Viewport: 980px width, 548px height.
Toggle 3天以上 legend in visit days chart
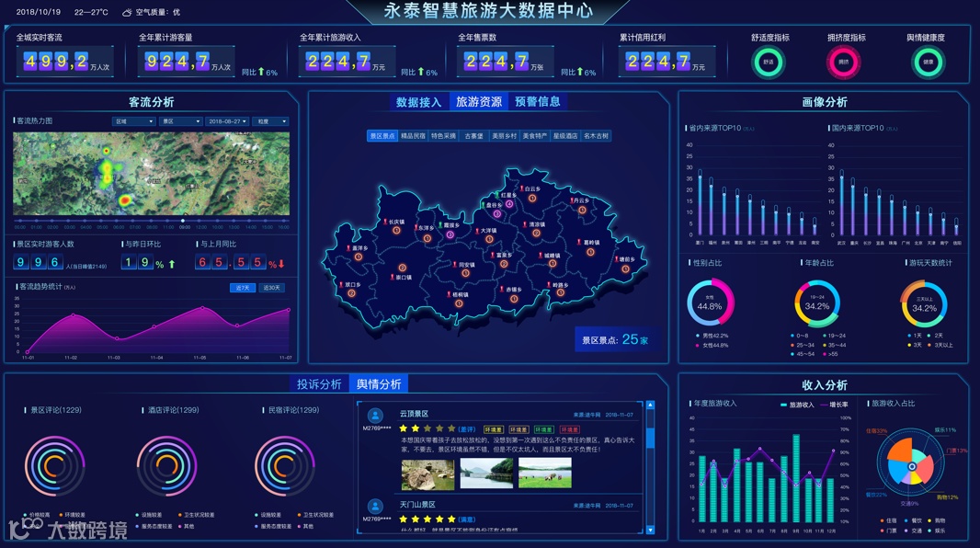(940, 345)
